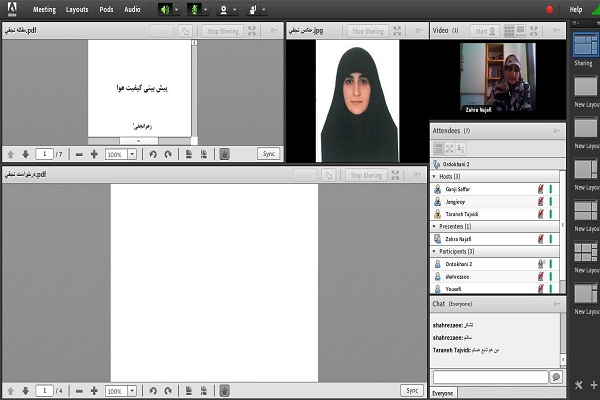Viewport: 600px width, 400px height.
Task: Select the Sharing layout thumbnail
Action: pyautogui.click(x=585, y=45)
